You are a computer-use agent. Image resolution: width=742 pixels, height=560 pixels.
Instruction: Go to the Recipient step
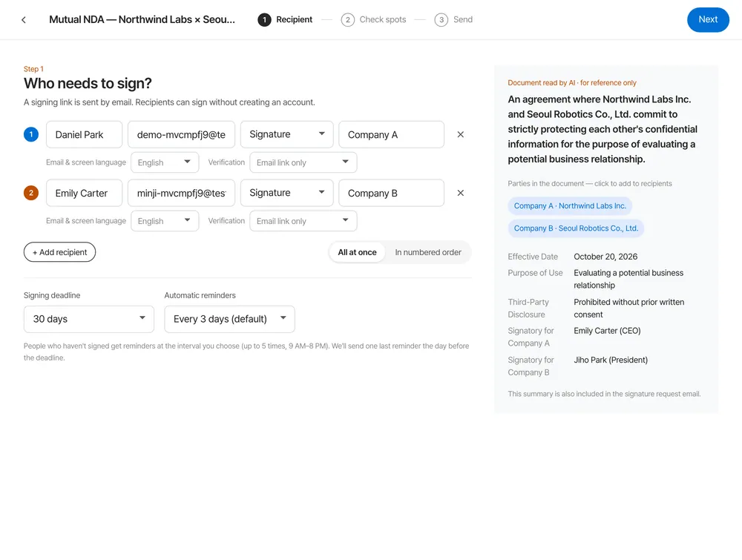pyautogui.click(x=286, y=20)
